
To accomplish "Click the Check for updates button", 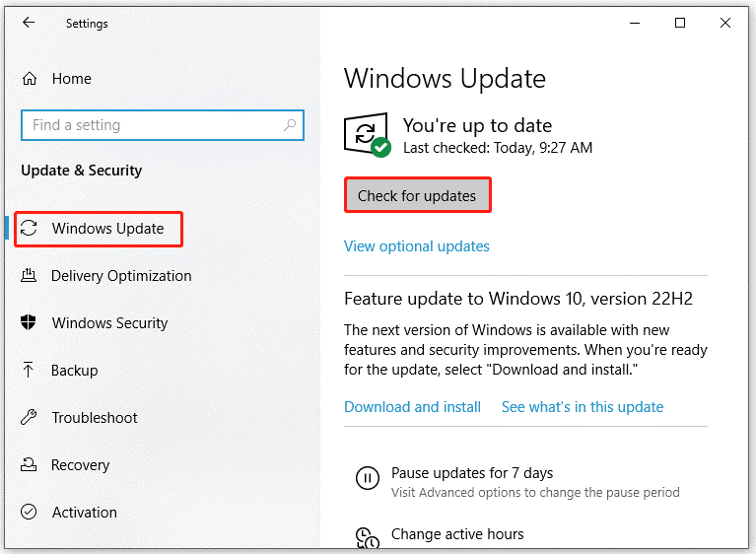I will 418,195.
